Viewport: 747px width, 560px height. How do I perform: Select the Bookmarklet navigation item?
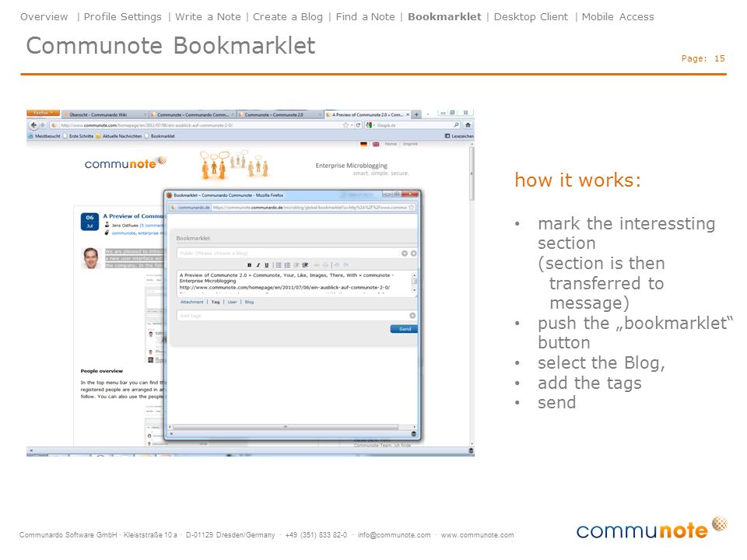tap(444, 16)
